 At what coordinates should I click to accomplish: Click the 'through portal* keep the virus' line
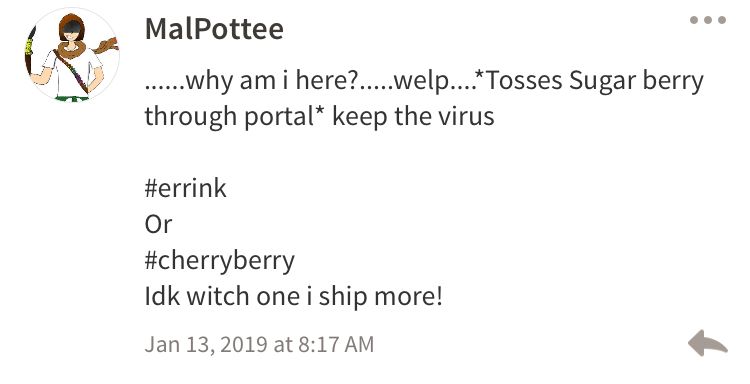pos(320,117)
